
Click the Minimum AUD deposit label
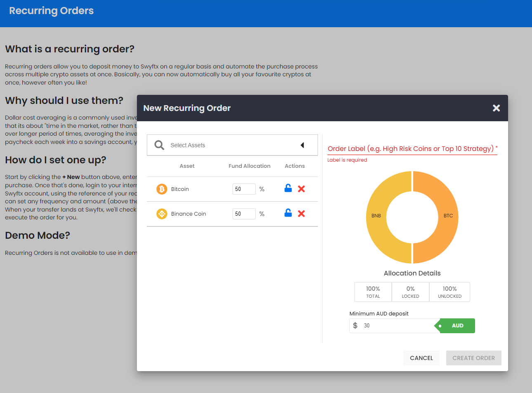(x=379, y=313)
